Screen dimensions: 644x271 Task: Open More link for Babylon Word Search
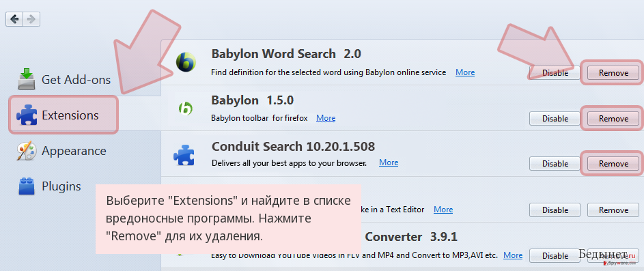(465, 72)
